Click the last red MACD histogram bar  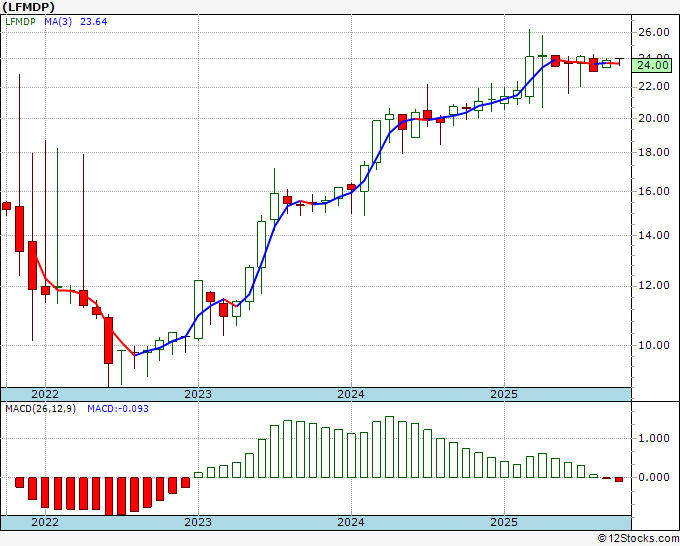(x=619, y=479)
